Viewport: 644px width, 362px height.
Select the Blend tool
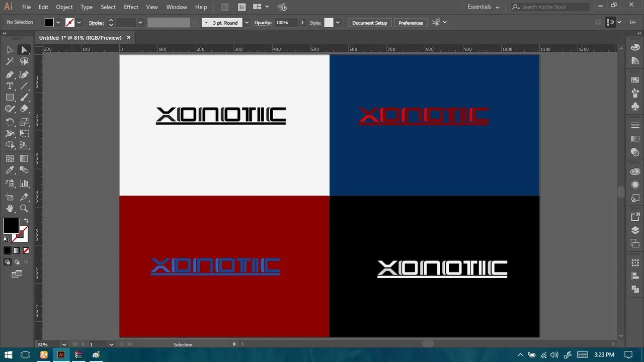point(24,171)
